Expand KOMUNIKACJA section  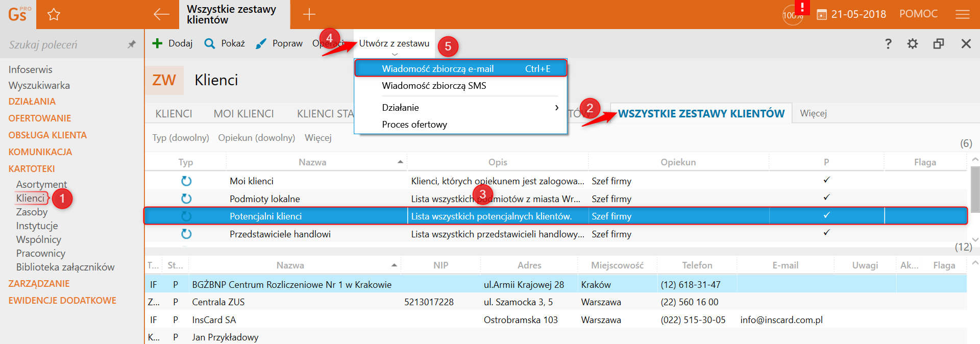40,152
